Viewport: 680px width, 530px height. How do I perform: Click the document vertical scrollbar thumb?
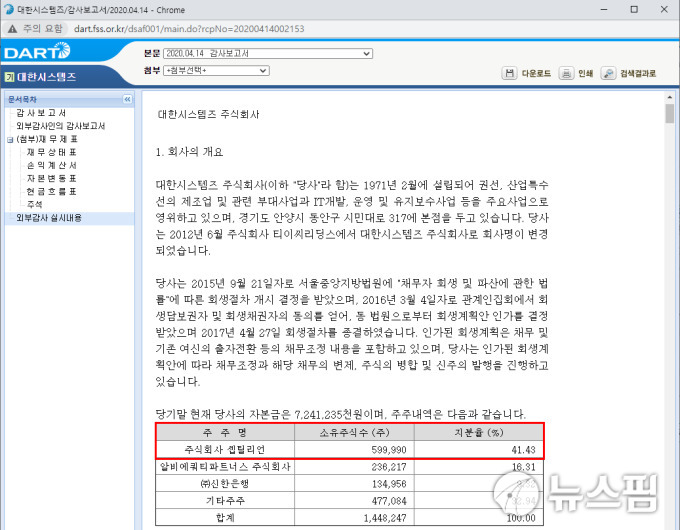tap(670, 114)
